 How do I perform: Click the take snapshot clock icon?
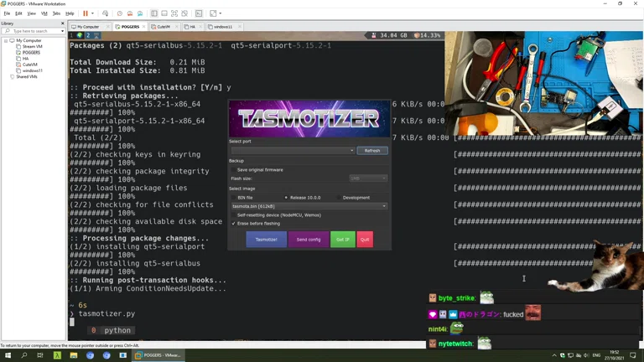click(120, 13)
